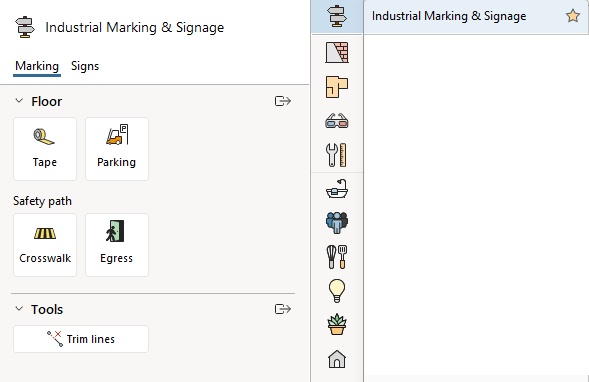Click the house icon in sidebar

(x=337, y=359)
